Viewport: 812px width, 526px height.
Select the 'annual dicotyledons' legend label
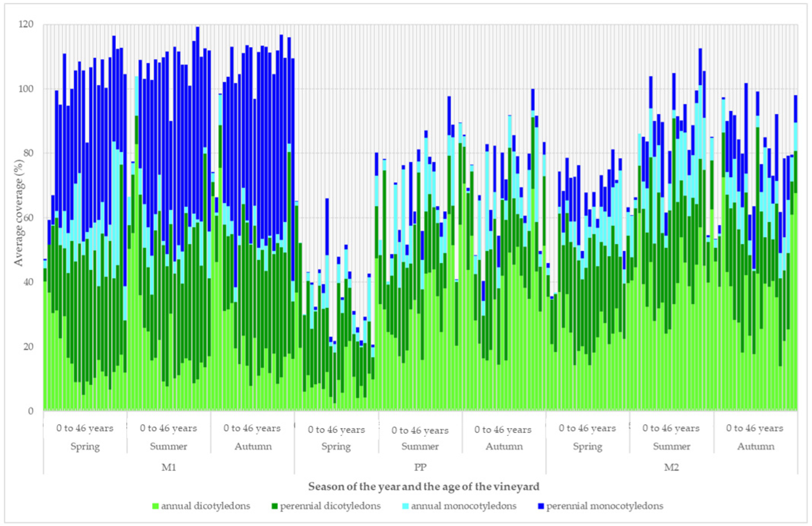(205, 506)
